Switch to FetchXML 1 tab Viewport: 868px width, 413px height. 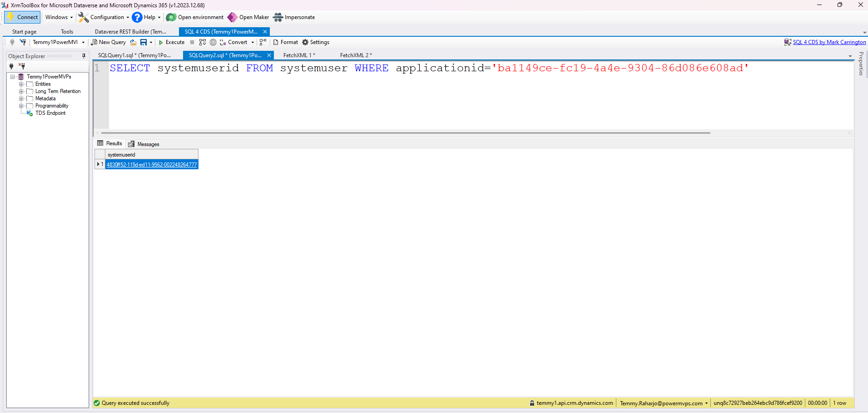(299, 55)
